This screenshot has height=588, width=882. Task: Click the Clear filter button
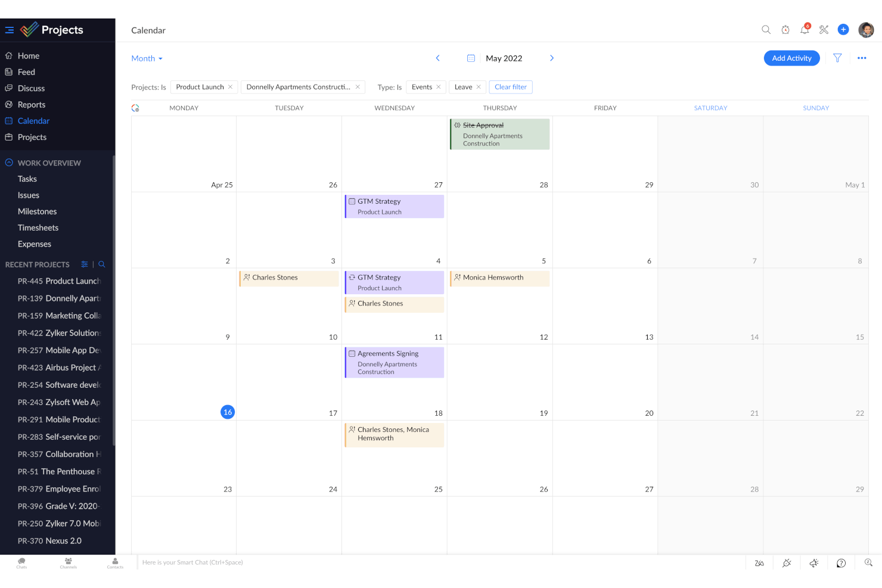(511, 87)
